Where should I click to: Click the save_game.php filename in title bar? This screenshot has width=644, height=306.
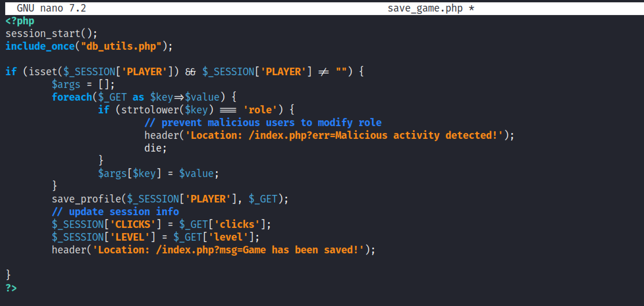coord(425,8)
